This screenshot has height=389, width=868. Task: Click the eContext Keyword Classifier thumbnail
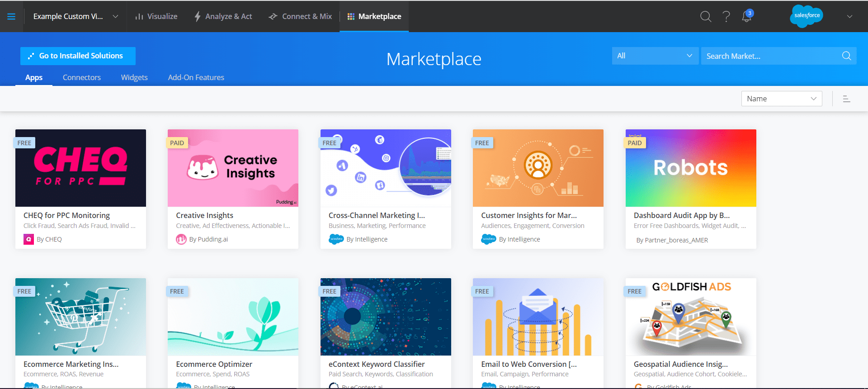coord(386,317)
